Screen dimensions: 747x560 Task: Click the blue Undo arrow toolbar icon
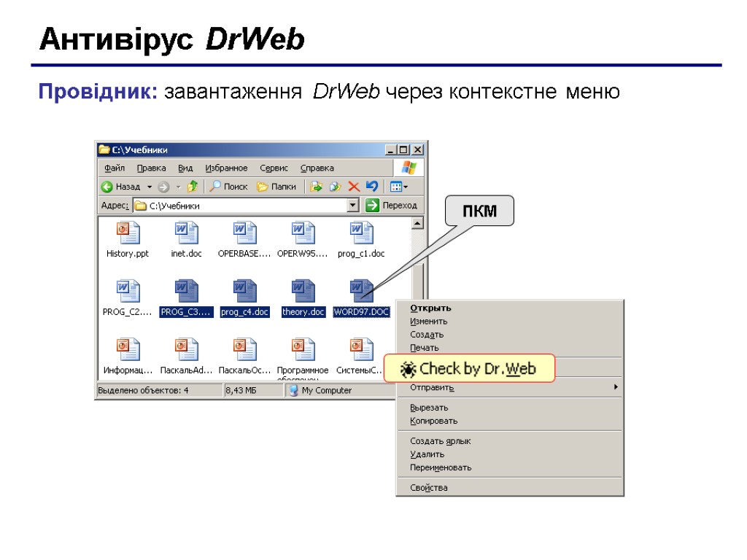(372, 186)
